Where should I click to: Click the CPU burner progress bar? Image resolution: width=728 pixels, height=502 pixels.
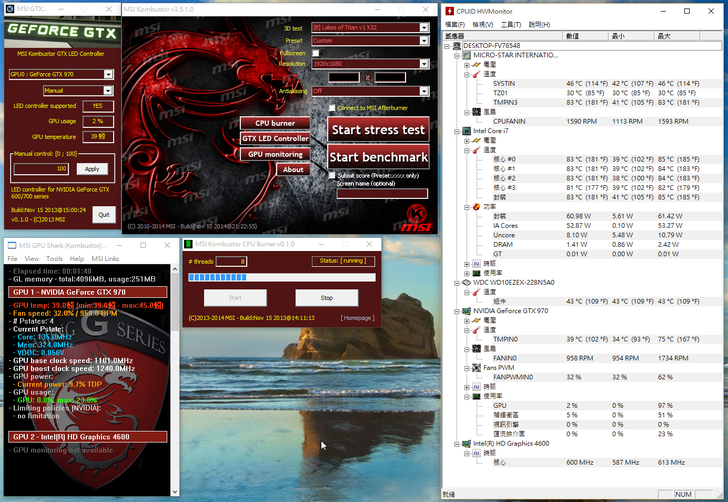pos(281,278)
